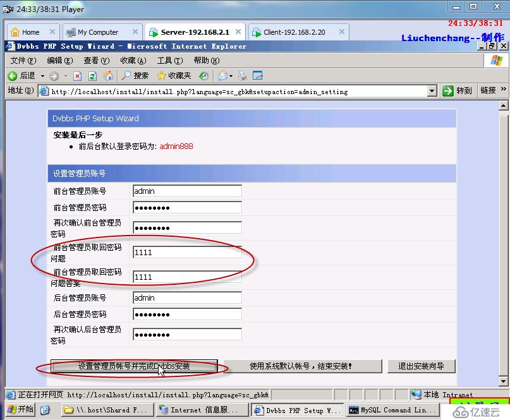Click the green Go arrow button
Viewport: 510px width, 420px height.
447,91
